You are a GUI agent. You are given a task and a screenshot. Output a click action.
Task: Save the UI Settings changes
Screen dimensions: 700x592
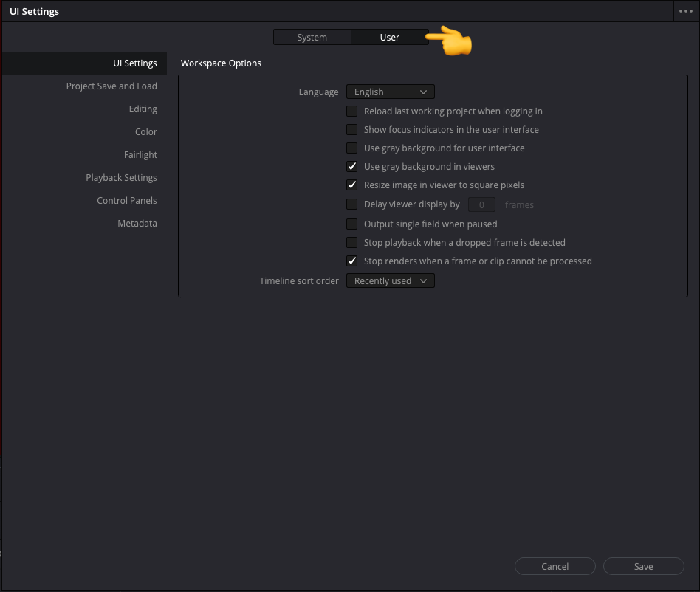coord(643,566)
